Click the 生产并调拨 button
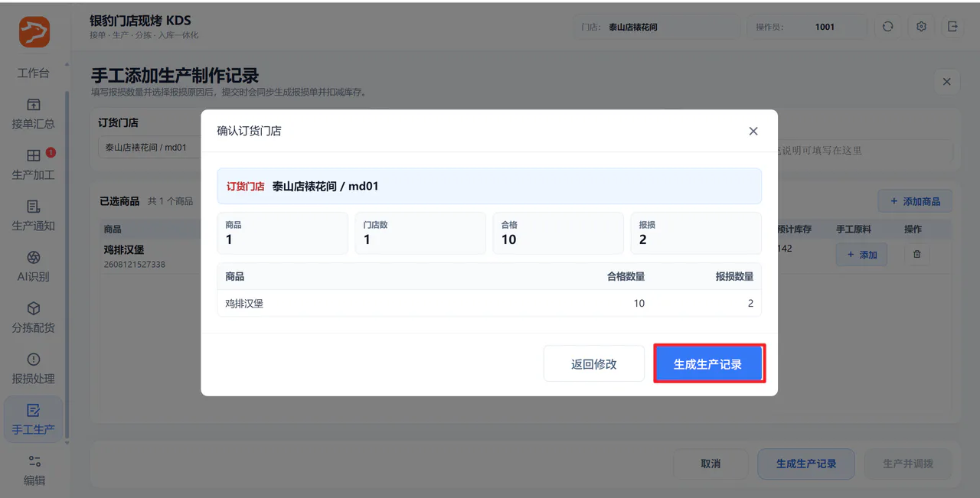 pyautogui.click(x=908, y=464)
